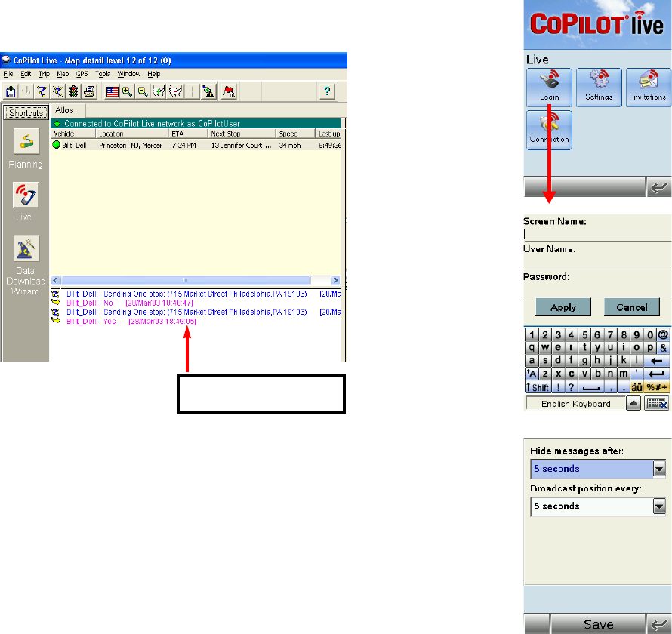The height and width of the screenshot is (634, 672).
Task: Tap the back arrow beside the Save button
Action: (x=658, y=624)
